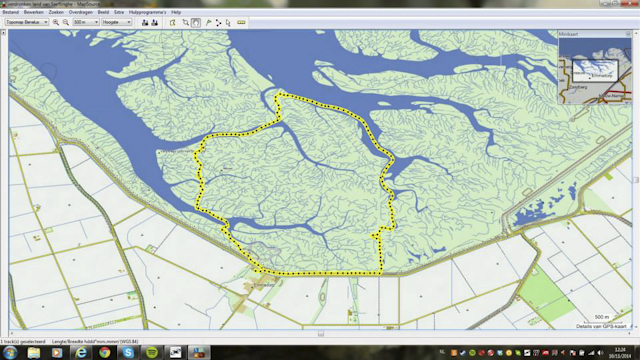Screen dimensions: 640x360
Task: Select the arrow selection pointer tool
Action: click(x=228, y=22)
